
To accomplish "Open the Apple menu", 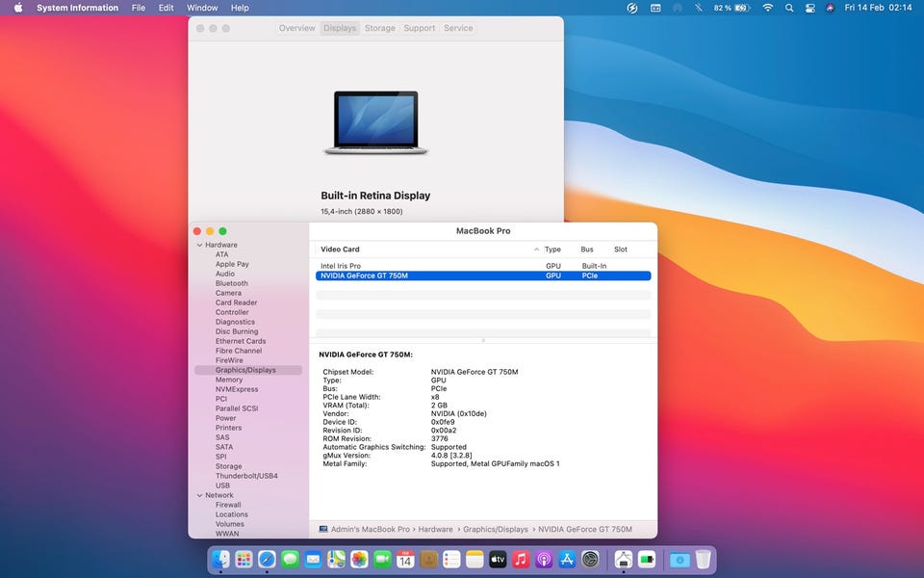I will coord(18,8).
